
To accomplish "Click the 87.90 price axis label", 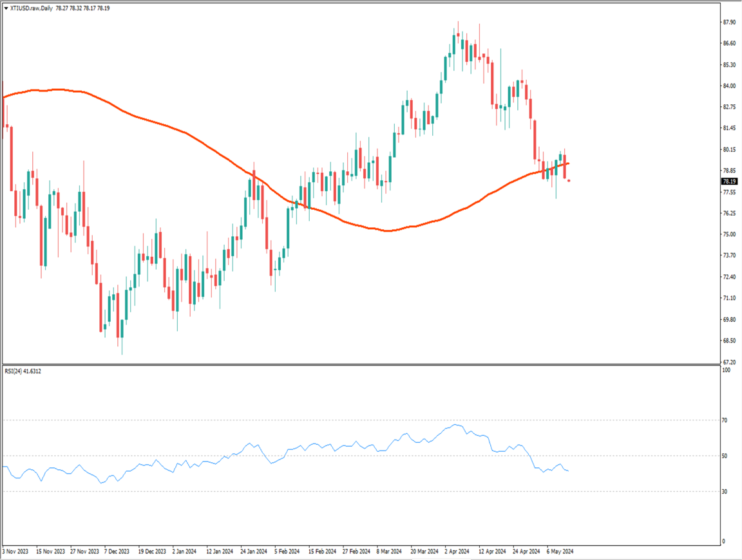I will click(x=729, y=23).
